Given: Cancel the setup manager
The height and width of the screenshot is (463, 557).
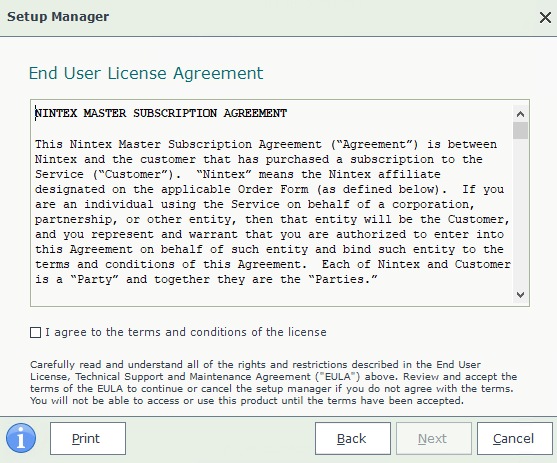Looking at the screenshot, I should 515,438.
